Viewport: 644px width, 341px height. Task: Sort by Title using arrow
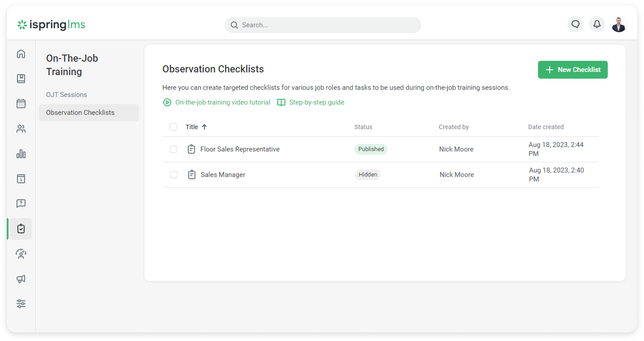tap(204, 127)
